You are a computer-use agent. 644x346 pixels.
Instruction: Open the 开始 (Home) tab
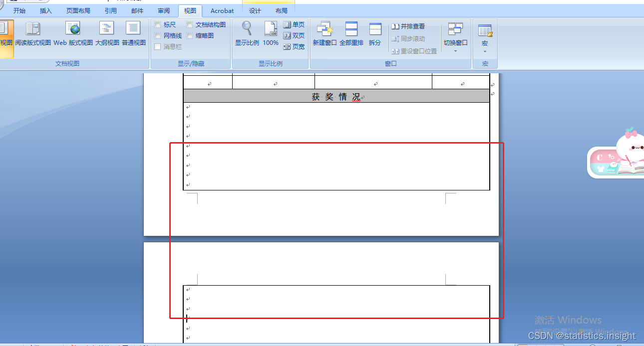point(19,10)
